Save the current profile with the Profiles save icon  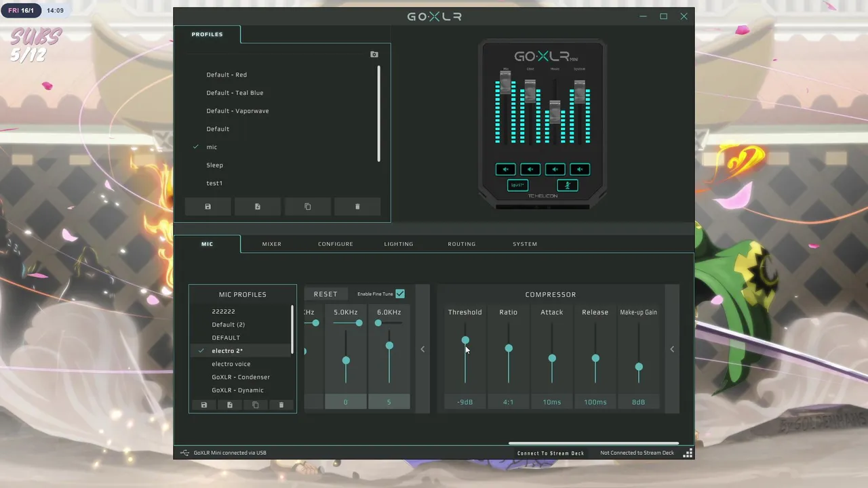tap(208, 207)
